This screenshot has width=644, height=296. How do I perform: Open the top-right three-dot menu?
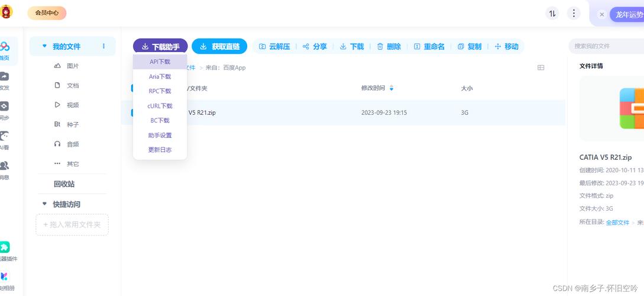(x=574, y=14)
